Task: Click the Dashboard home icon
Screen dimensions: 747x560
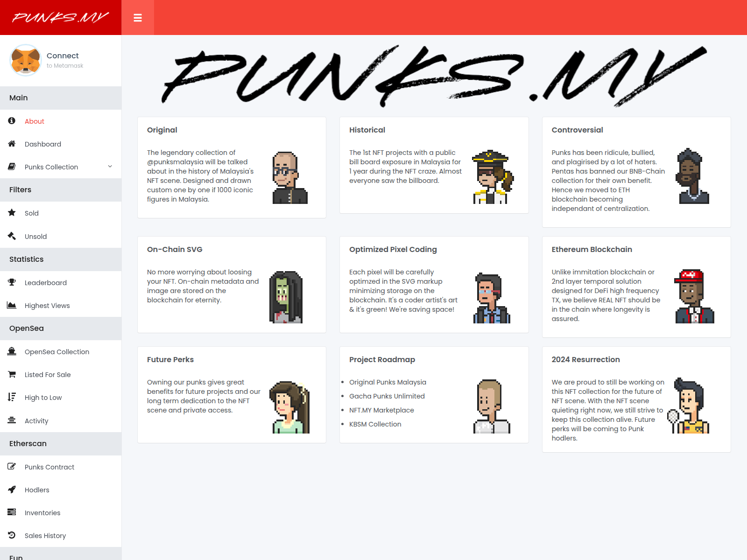Action: point(12,144)
